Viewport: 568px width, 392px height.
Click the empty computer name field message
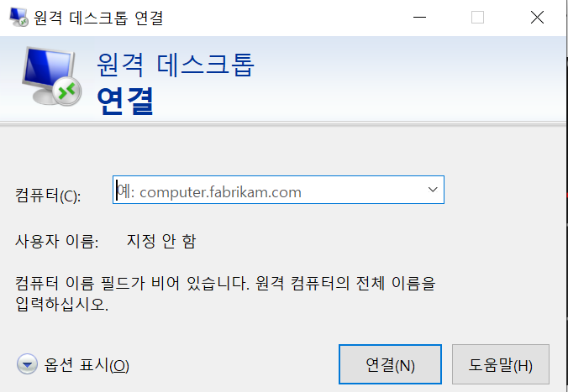coord(225,294)
